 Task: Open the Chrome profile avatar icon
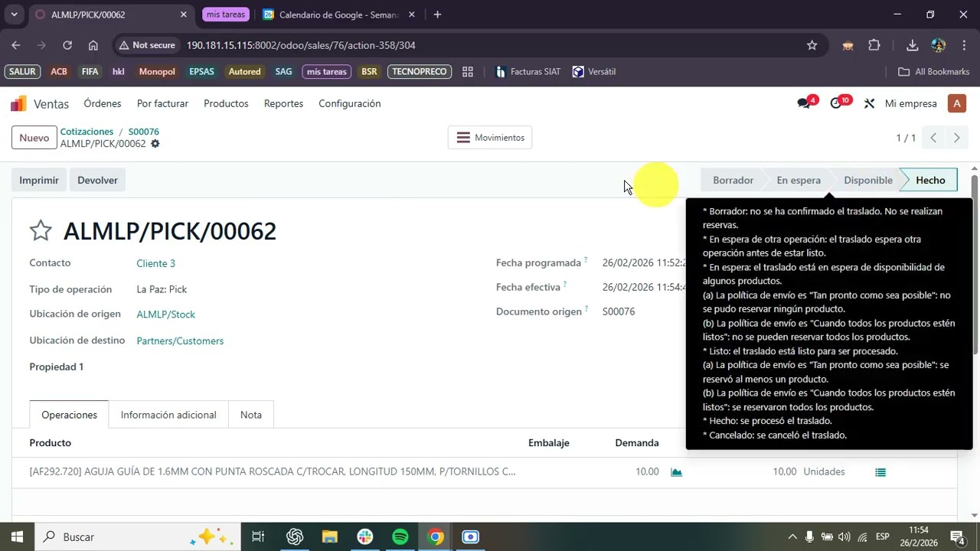[939, 45]
